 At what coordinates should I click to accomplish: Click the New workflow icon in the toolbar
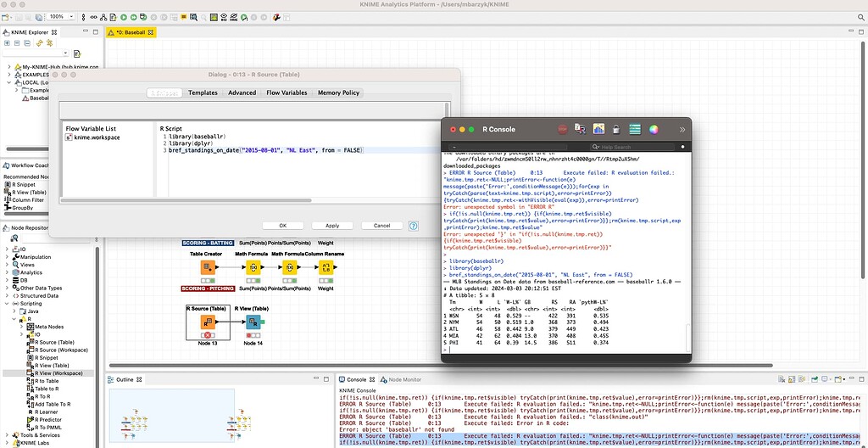click(4, 17)
